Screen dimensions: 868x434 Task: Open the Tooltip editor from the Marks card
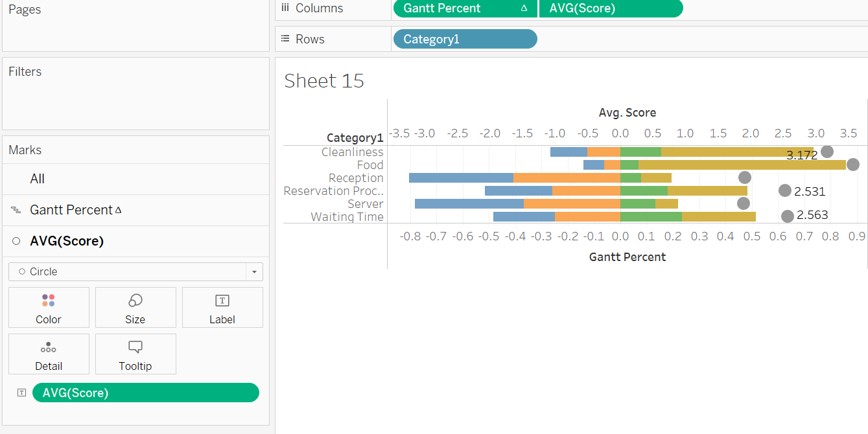tap(135, 354)
